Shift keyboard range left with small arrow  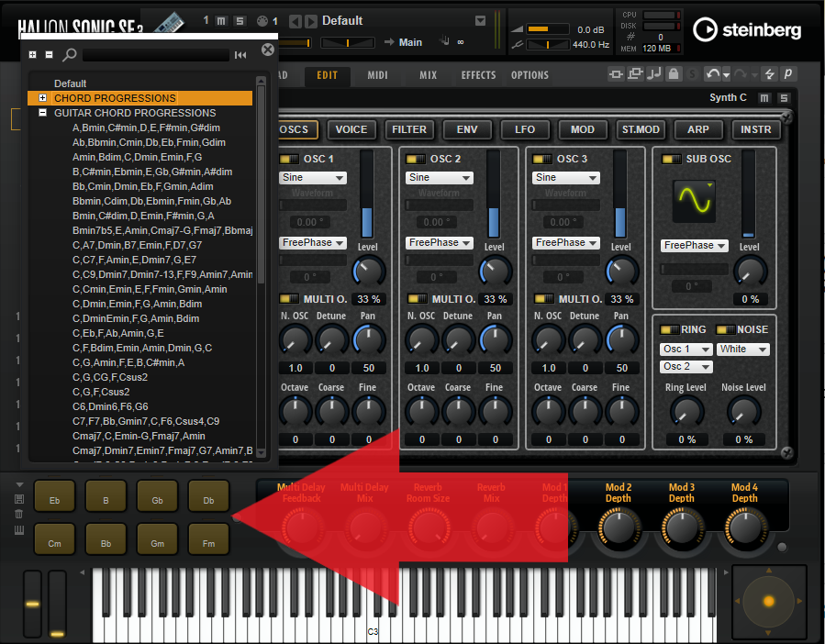[82, 572]
